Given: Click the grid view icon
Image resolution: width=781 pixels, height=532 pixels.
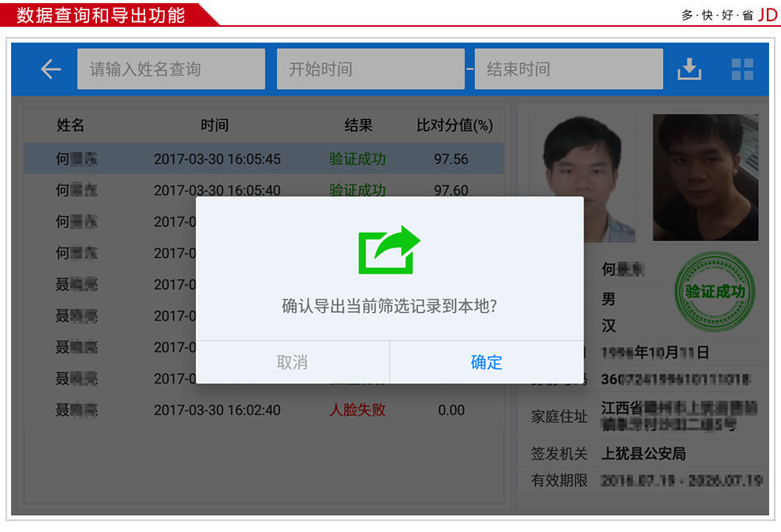Looking at the screenshot, I should (x=742, y=69).
